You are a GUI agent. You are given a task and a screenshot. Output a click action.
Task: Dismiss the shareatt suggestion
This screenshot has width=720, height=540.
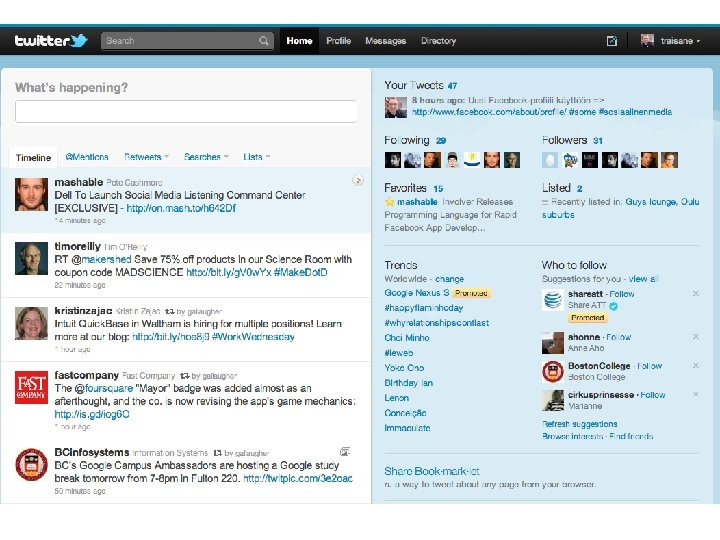click(696, 293)
